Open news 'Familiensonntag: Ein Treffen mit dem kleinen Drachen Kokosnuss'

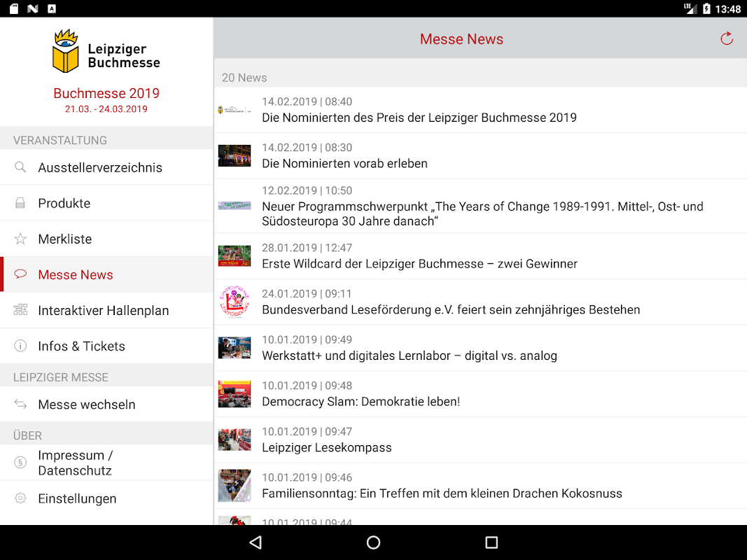point(480,486)
